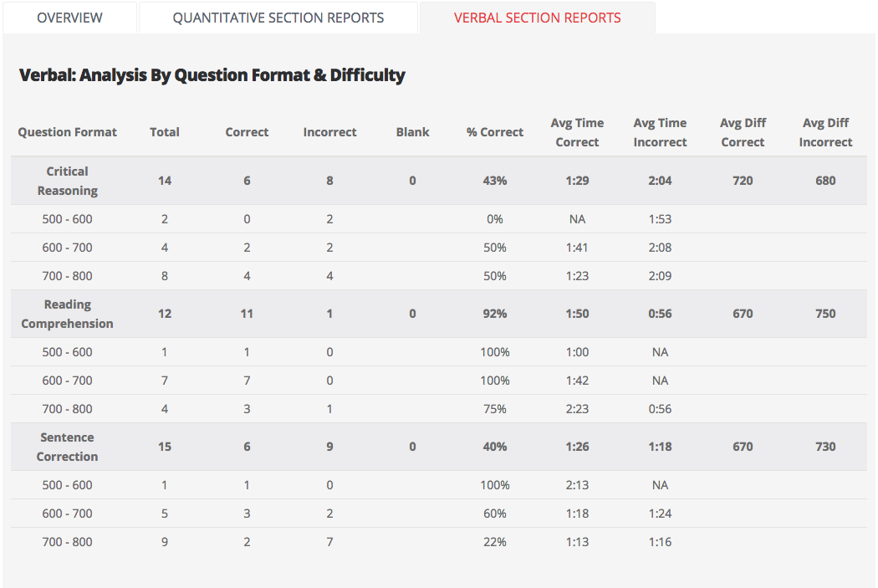
Task: Click the % Correct column header
Action: click(495, 132)
